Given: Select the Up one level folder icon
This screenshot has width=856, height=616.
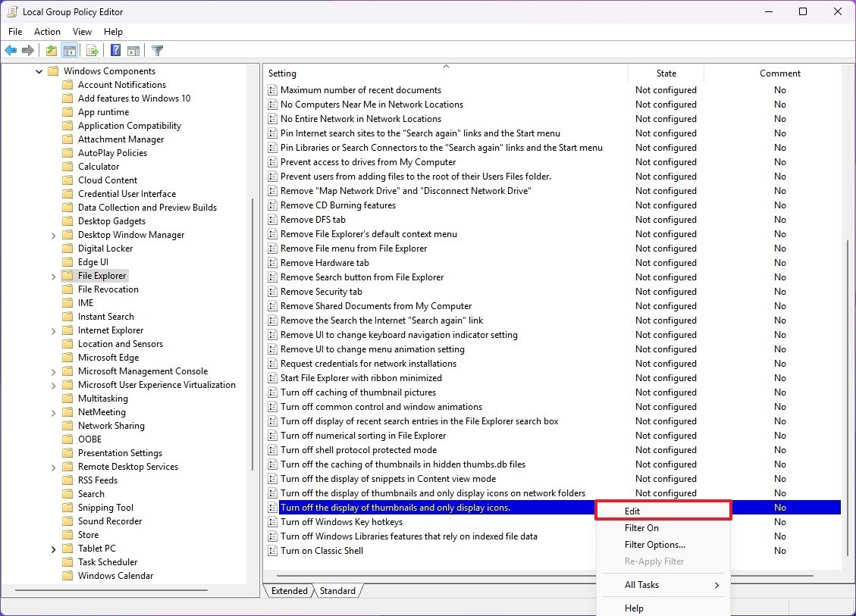Looking at the screenshot, I should [x=51, y=50].
